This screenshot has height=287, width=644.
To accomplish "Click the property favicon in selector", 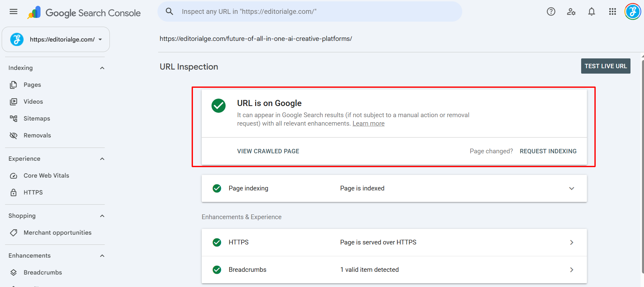I will (17, 40).
